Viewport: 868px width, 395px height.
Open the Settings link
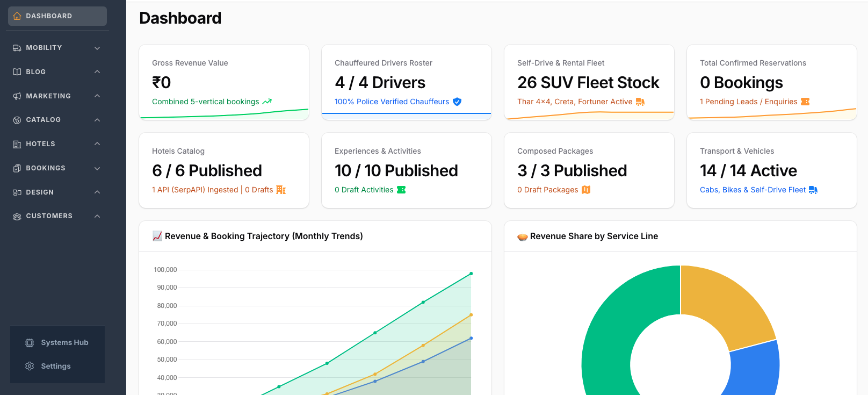click(57, 366)
